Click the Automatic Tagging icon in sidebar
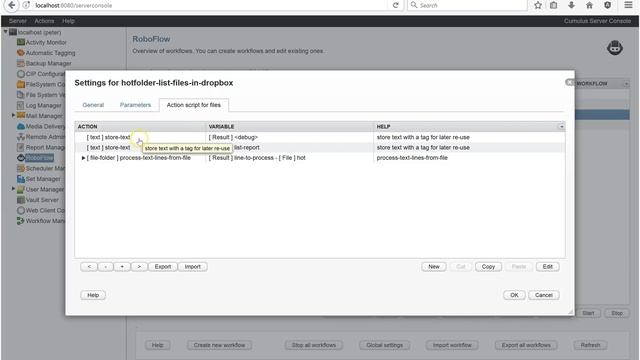 [21, 53]
